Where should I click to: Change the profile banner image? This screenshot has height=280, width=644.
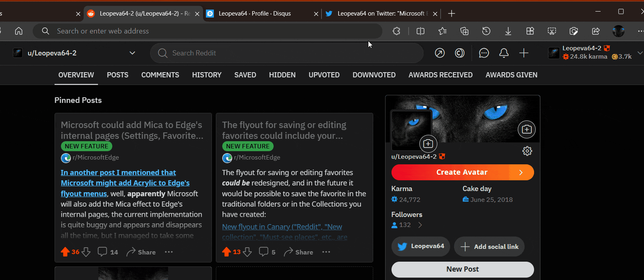527,129
